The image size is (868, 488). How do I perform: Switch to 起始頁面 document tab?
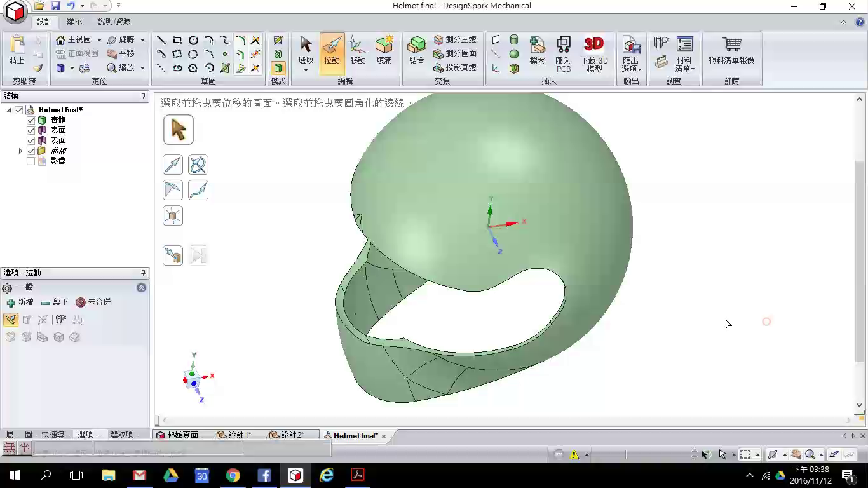coord(177,435)
